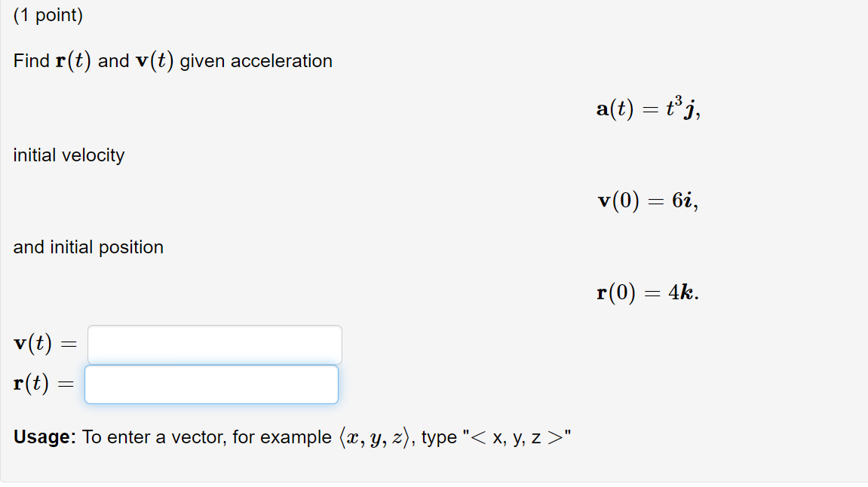The image size is (868, 487).
Task: Click the phrase 'initial velocity'
Action: (x=68, y=155)
